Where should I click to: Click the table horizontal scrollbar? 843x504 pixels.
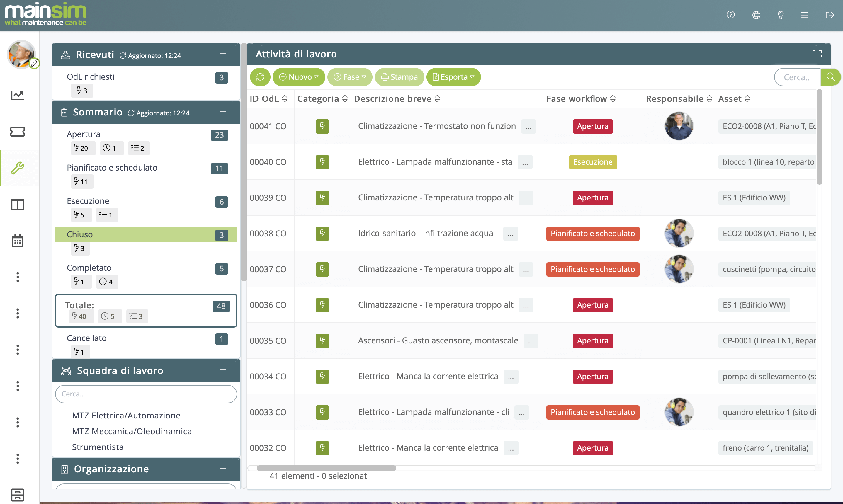point(326,468)
